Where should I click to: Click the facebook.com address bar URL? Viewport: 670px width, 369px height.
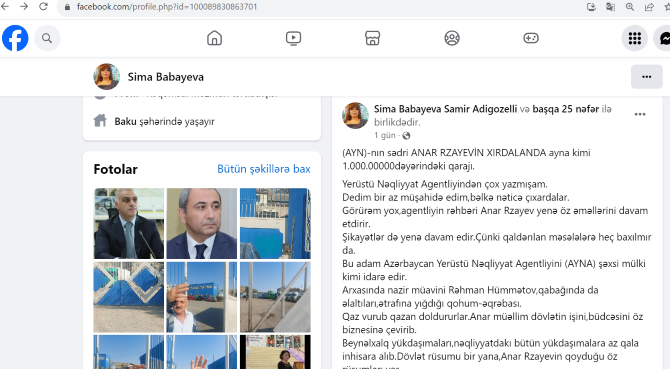[167, 7]
